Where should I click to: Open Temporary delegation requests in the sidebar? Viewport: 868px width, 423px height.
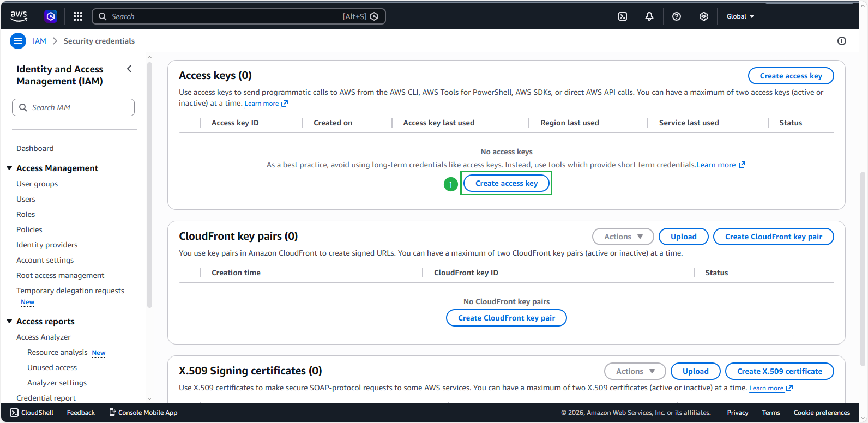70,291
